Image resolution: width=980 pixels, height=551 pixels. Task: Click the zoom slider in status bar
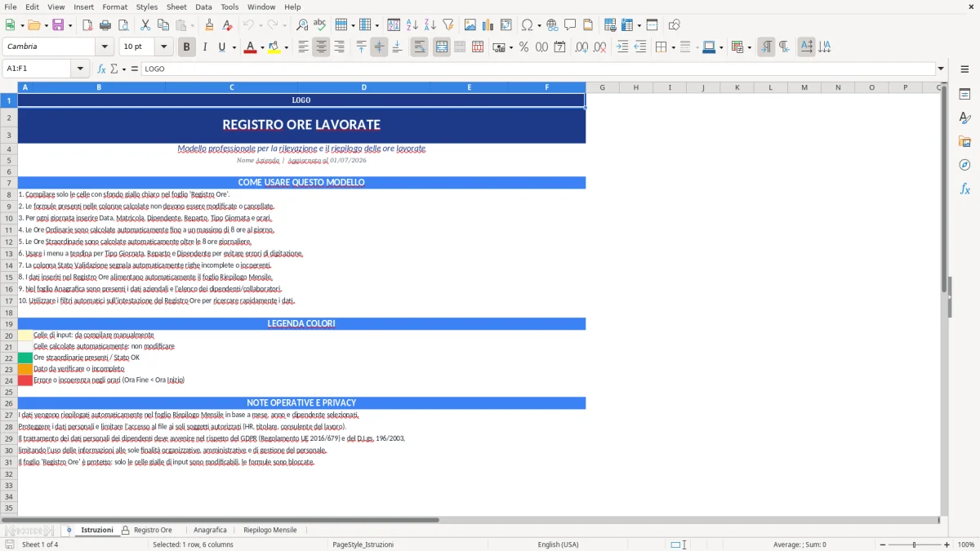pos(914,544)
